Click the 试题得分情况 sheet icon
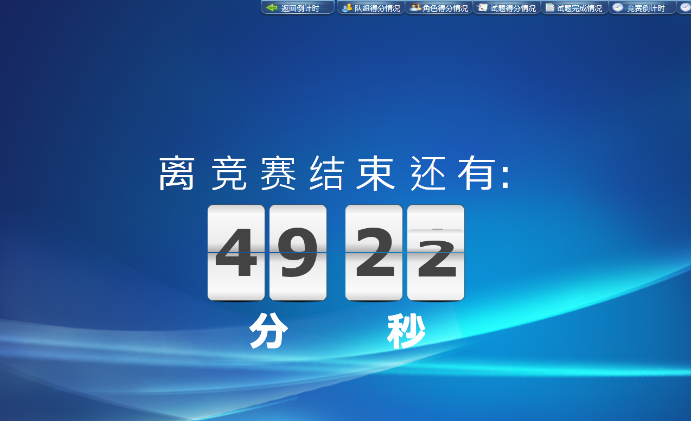 483,8
